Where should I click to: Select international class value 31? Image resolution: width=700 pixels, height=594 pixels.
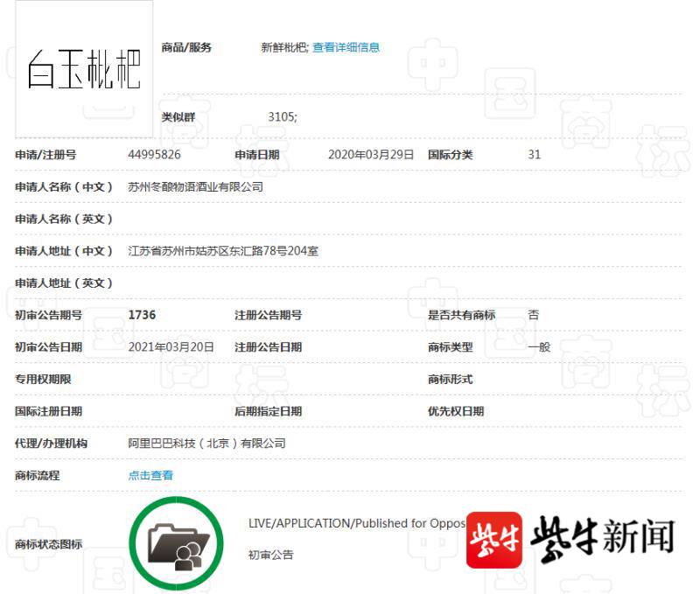click(535, 155)
